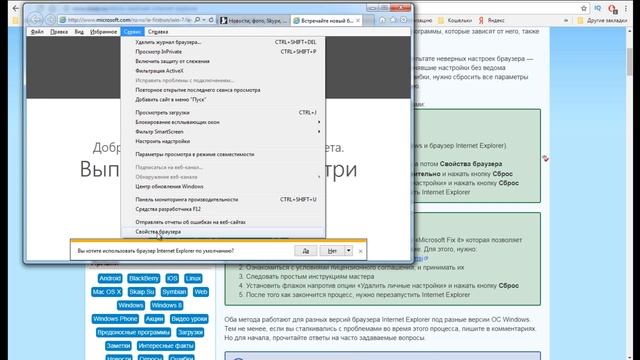
Task: Open the Linux tag
Action: [x=193, y=278]
